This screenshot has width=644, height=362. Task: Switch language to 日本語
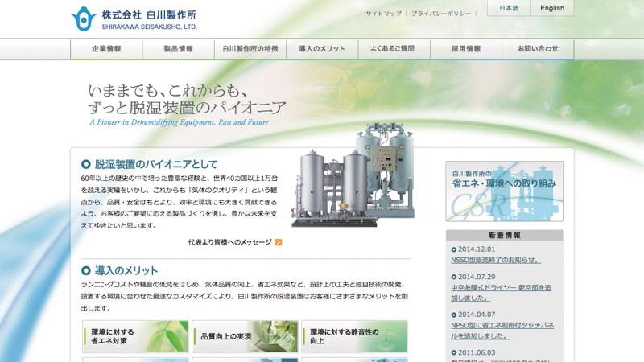pos(509,8)
